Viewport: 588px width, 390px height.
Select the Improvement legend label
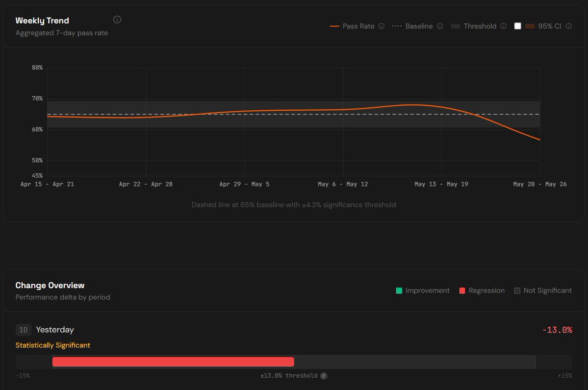click(428, 291)
